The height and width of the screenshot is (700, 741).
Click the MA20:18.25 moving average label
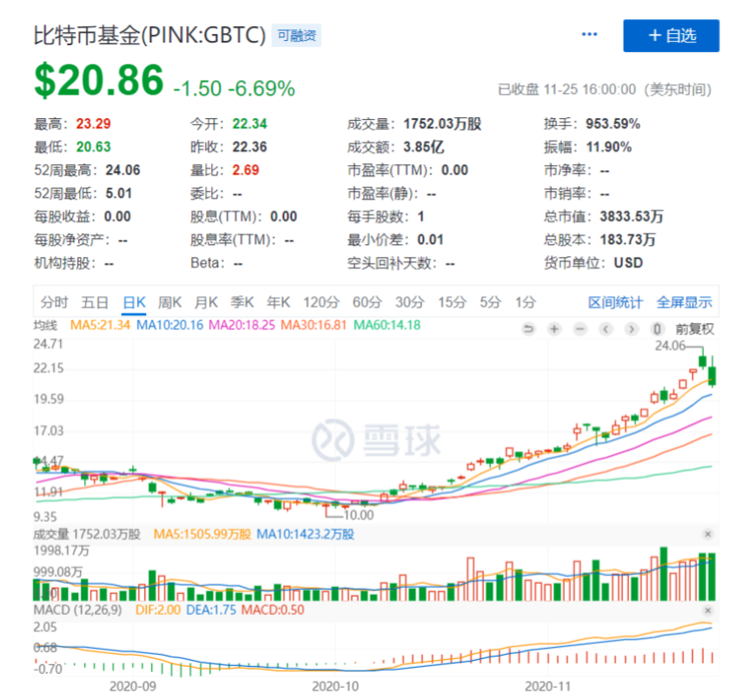coord(242,325)
